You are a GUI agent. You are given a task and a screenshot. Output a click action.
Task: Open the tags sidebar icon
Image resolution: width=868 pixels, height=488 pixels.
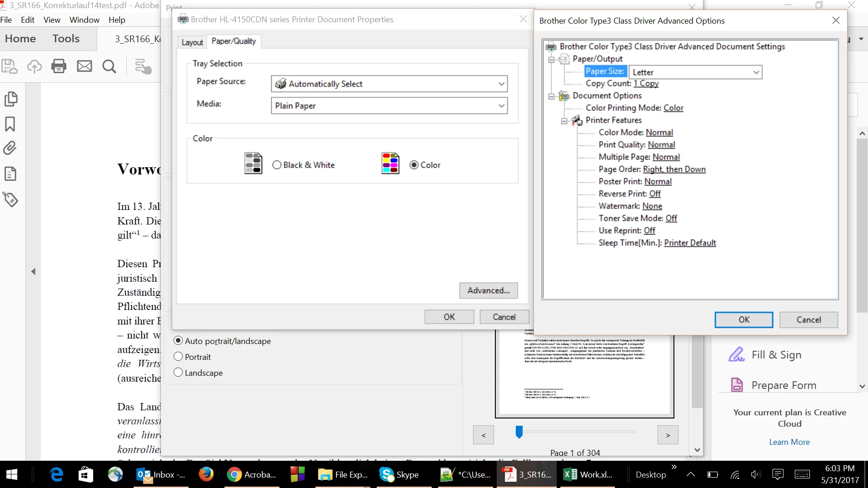10,199
